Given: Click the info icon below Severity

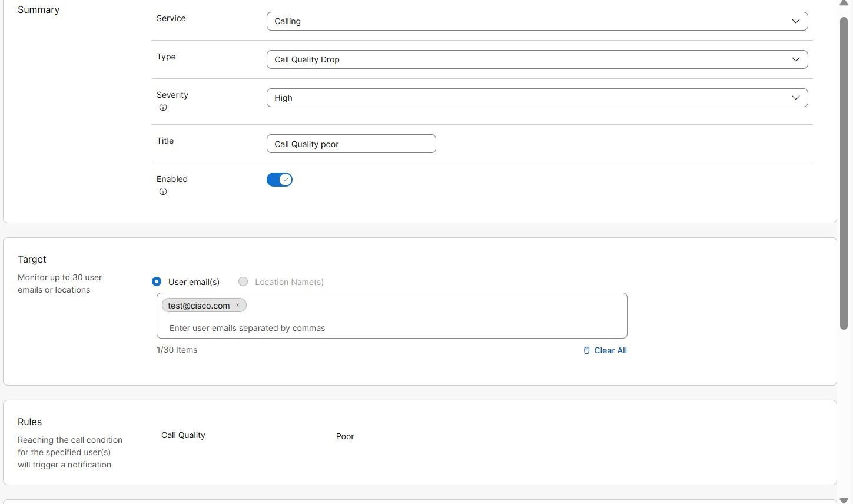Looking at the screenshot, I should [163, 107].
